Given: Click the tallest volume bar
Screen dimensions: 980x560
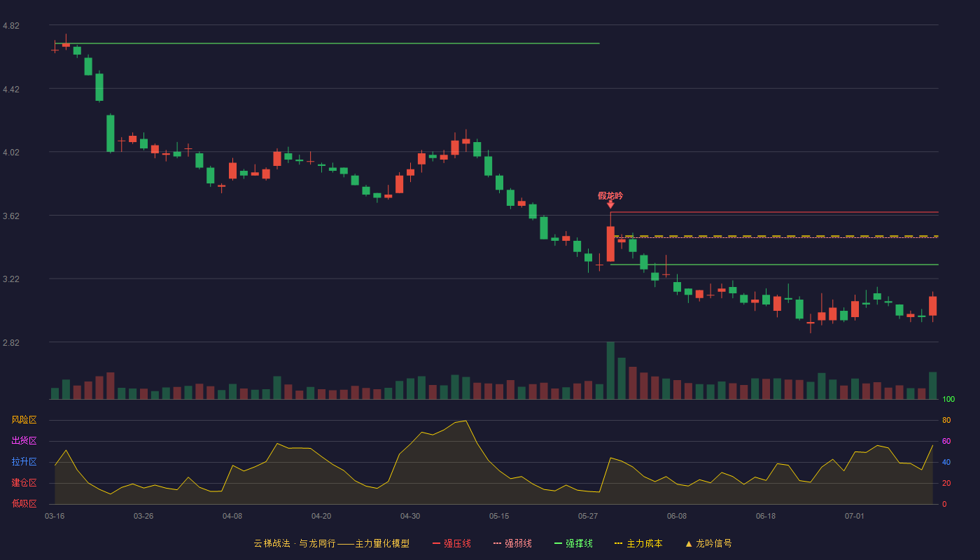Looking at the screenshot, I should [x=610, y=370].
